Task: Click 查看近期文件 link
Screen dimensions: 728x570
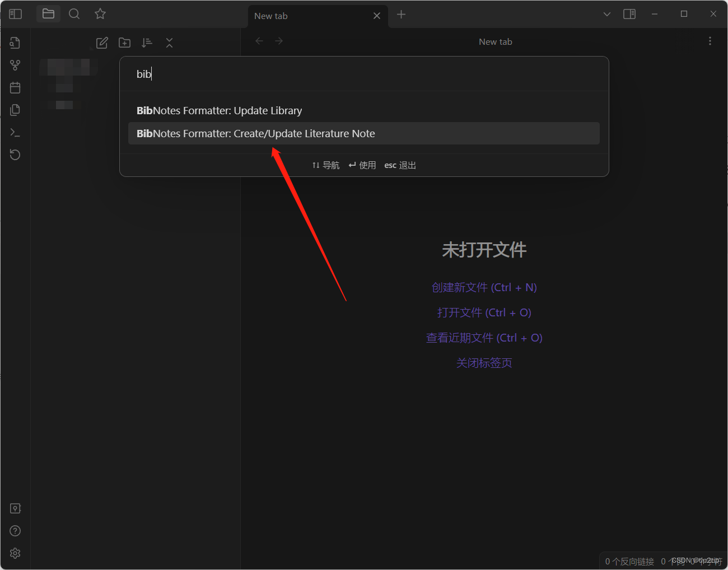Action: [484, 338]
